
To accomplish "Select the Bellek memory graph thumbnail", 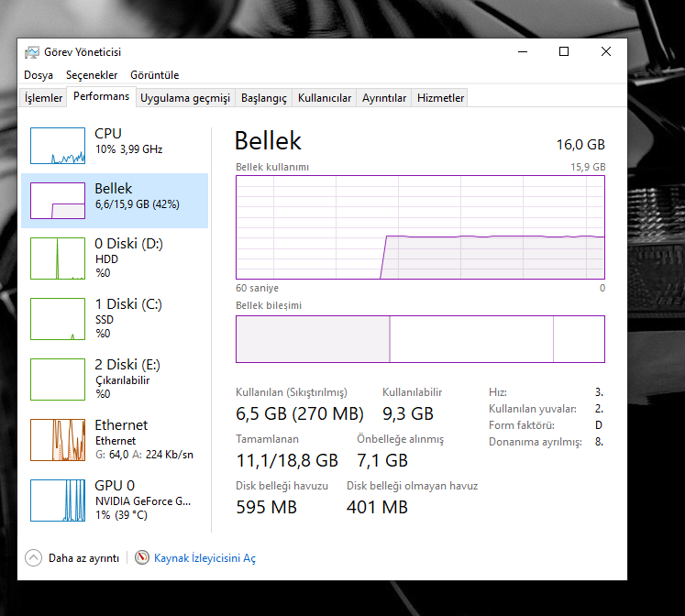I will click(x=58, y=201).
